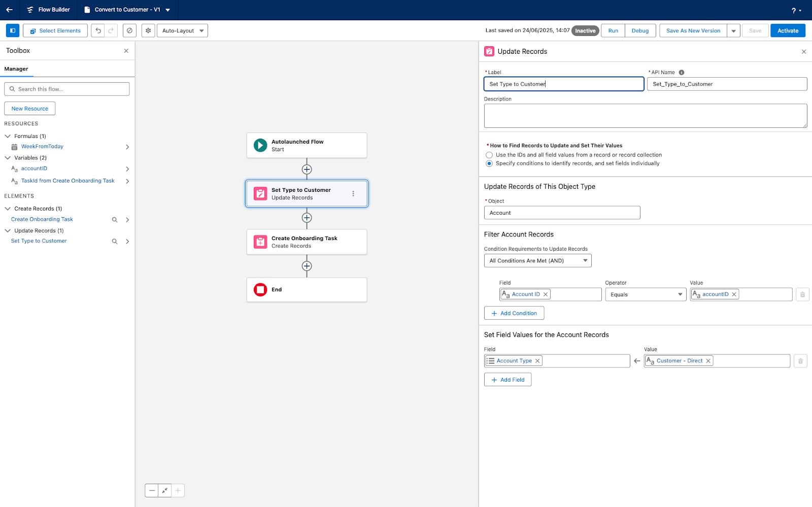Open Set Type to Customer toolbox link
The height and width of the screenshot is (507, 812).
point(39,241)
